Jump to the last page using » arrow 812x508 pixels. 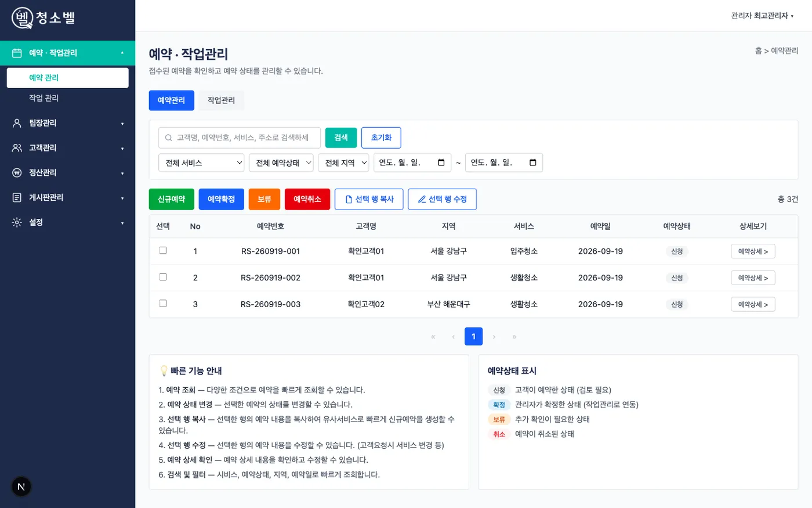514,337
